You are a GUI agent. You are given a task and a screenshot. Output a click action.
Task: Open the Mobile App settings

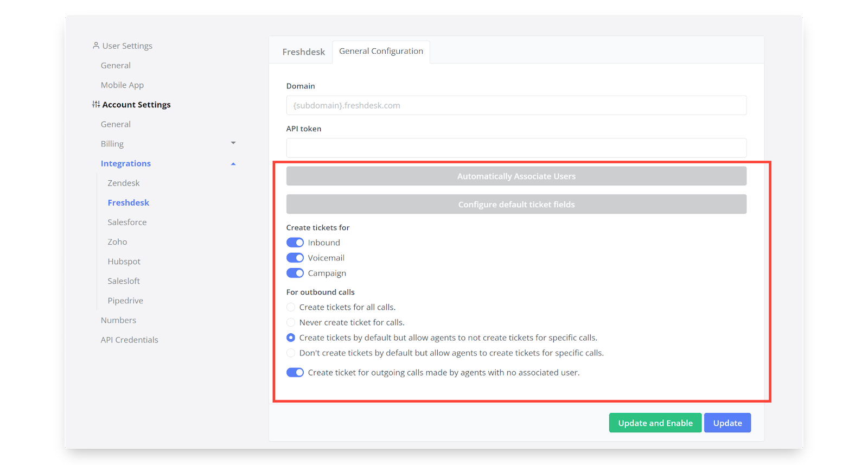[122, 85]
